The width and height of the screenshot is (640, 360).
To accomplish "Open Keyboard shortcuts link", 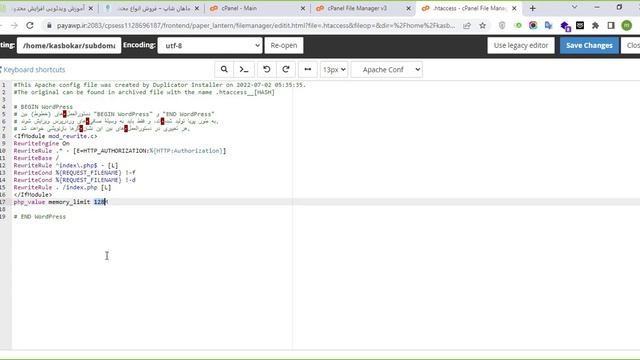I will (34, 70).
